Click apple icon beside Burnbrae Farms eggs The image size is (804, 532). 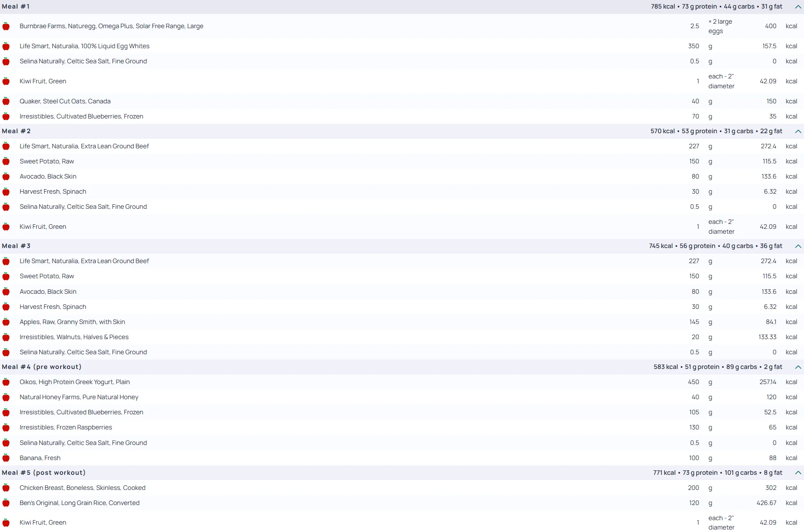coord(6,27)
